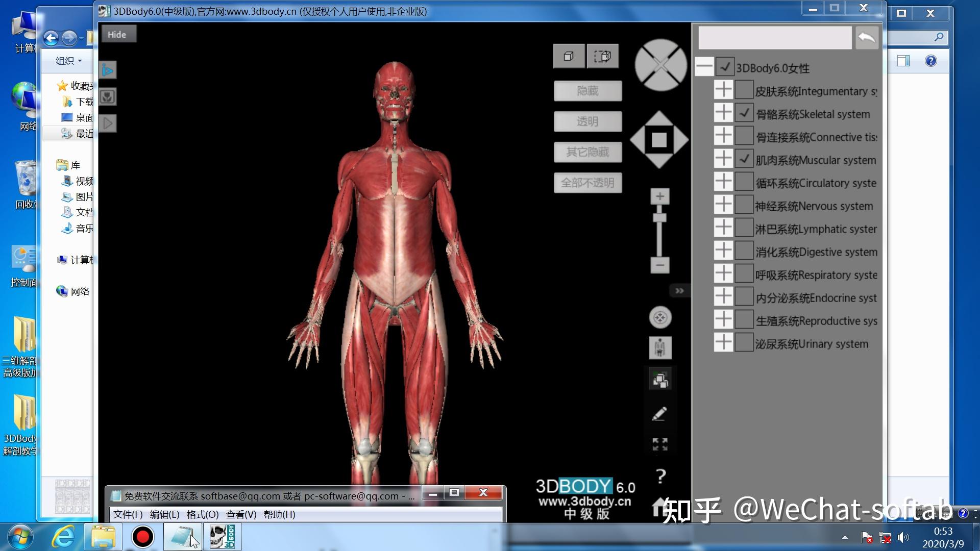Click the 隐藏 button
The image size is (980, 551).
coord(587,91)
